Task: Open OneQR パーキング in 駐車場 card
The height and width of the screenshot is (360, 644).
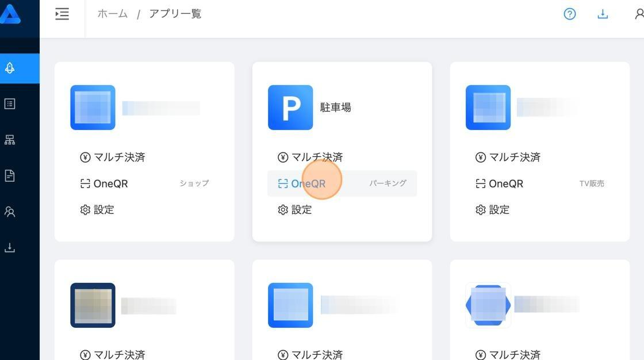Action: (342, 183)
